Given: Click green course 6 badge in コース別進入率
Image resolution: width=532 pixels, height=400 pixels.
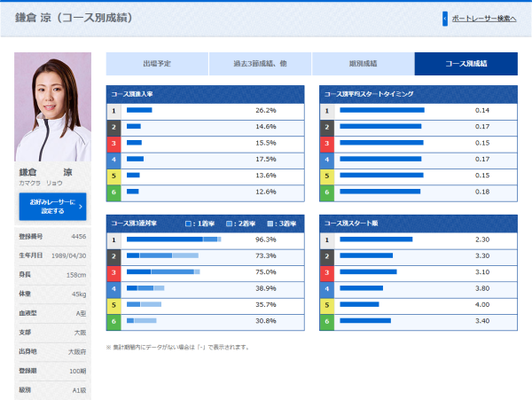Looking at the screenshot, I should pos(113,192).
